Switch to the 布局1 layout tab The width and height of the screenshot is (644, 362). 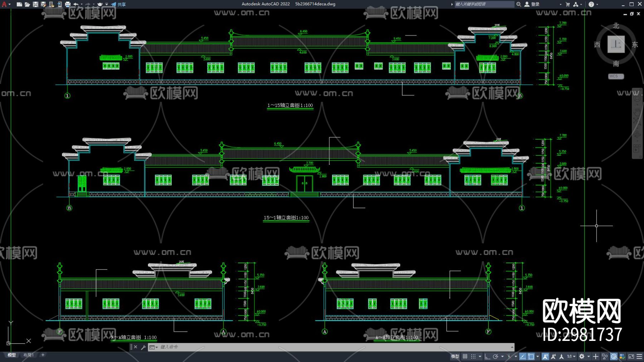point(29,355)
